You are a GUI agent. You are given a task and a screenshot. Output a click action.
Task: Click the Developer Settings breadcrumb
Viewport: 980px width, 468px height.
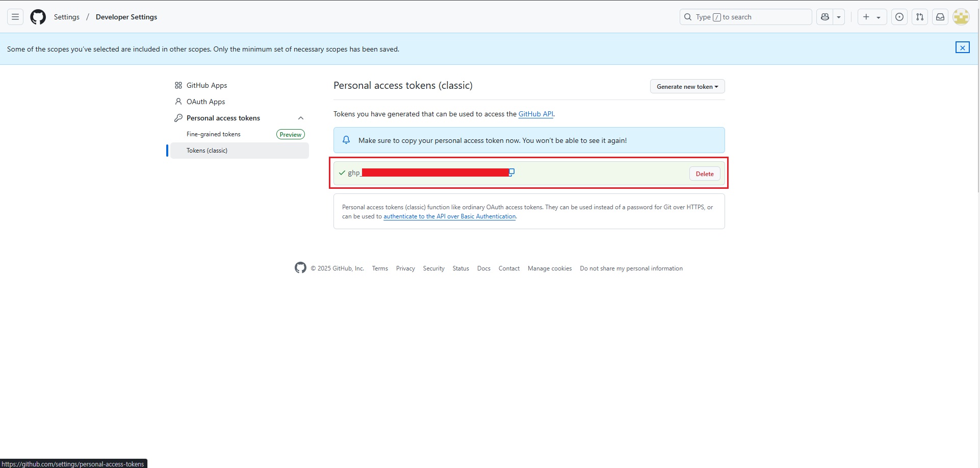pos(126,17)
